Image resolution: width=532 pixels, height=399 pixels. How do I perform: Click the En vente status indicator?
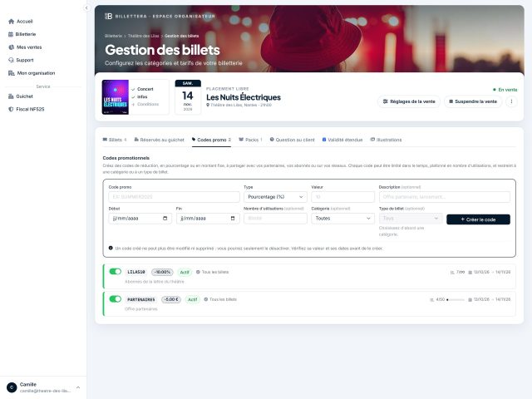click(x=505, y=90)
